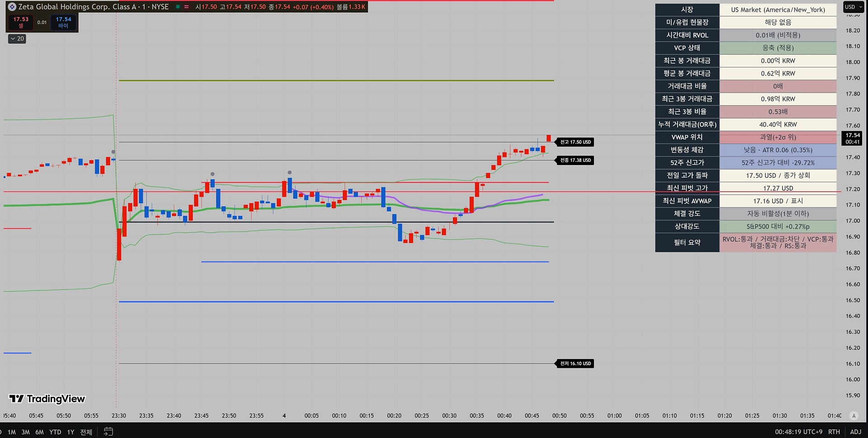Click the 상대강도 row label
Screen dimensions: 868x438
tap(687, 226)
